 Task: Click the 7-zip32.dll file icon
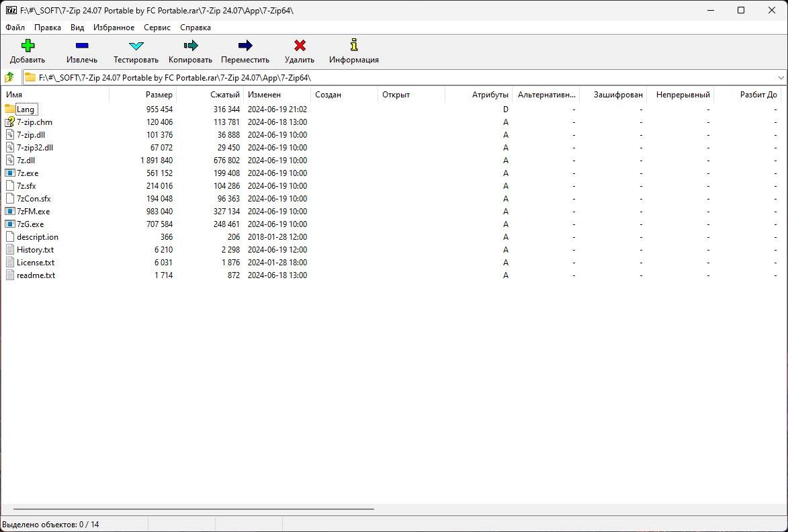click(9, 147)
